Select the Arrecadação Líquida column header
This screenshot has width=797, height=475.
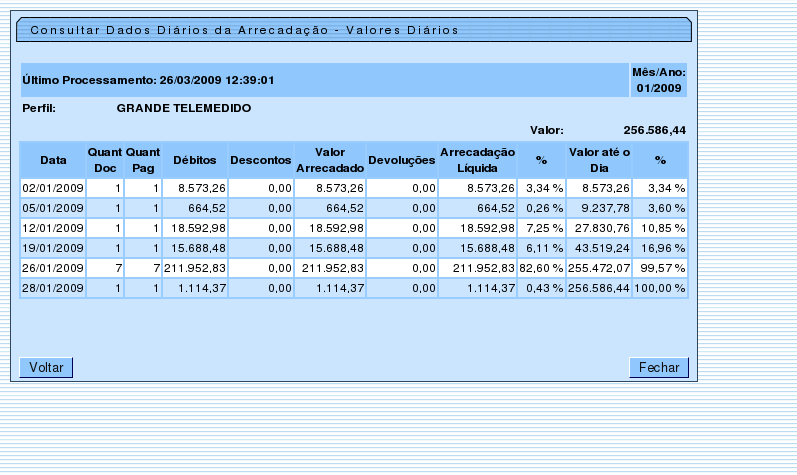coord(478,160)
